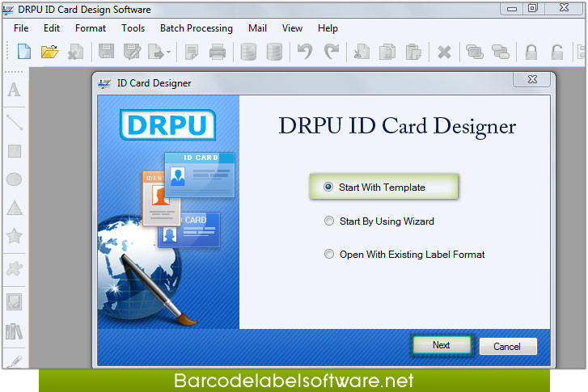Select the Picture insert tool
This screenshot has width=588, height=392.
(x=15, y=301)
